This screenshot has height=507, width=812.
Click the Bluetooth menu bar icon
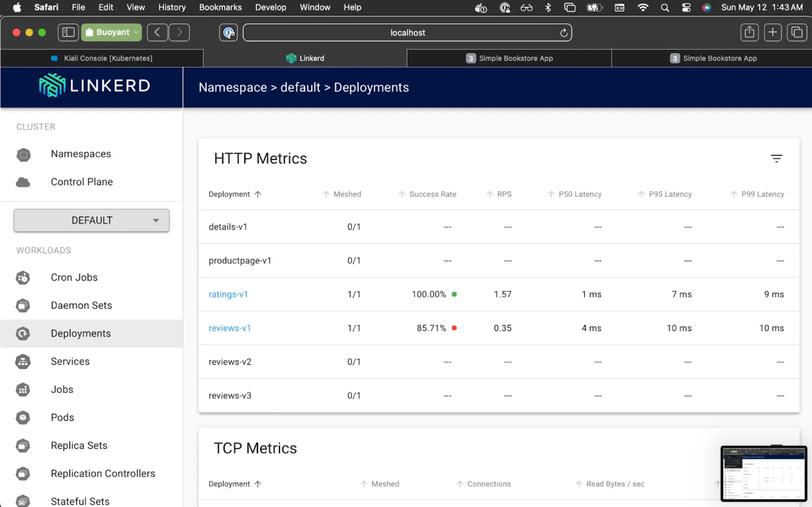[548, 8]
